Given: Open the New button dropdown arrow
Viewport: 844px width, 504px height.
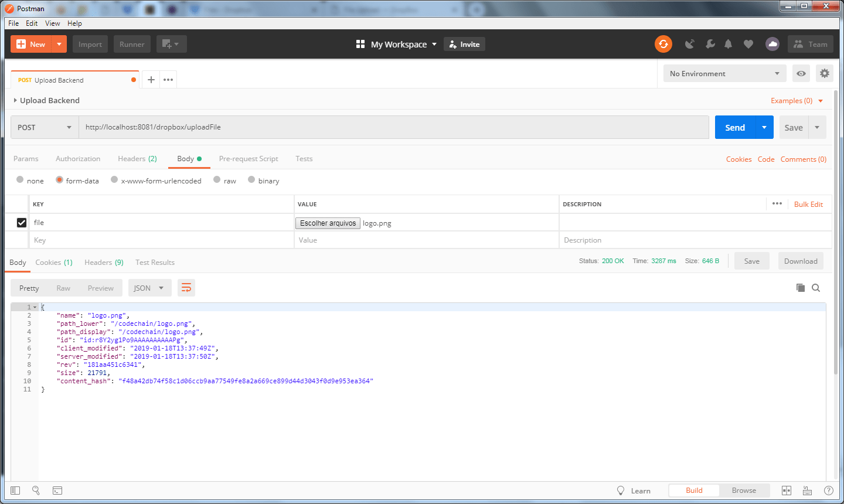Looking at the screenshot, I should (x=59, y=44).
